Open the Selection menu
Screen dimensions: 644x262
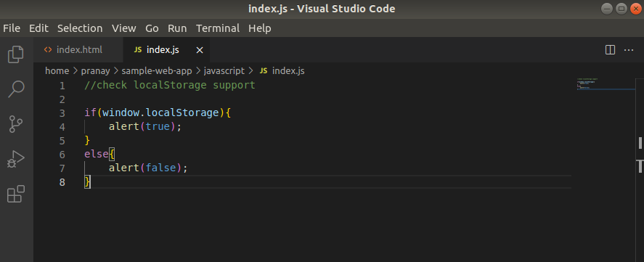pos(80,28)
